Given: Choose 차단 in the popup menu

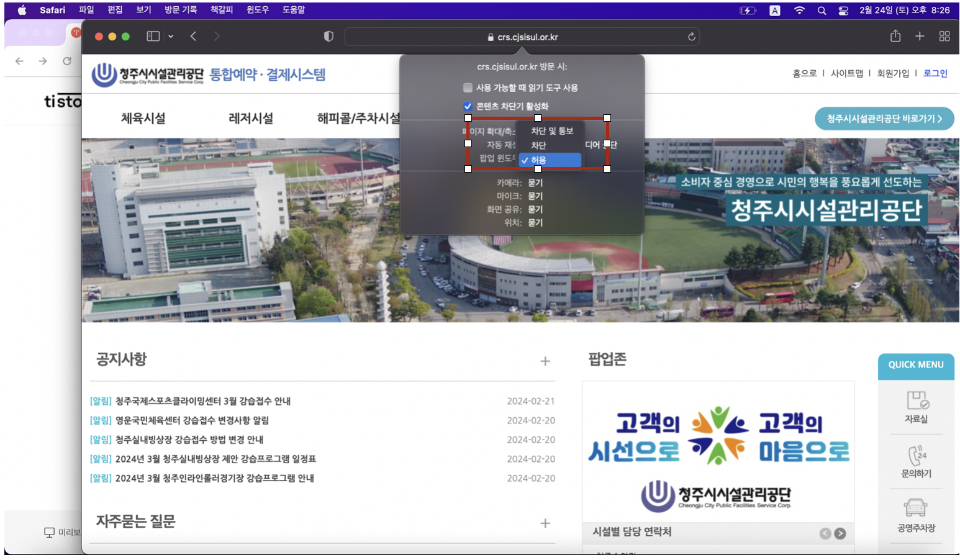Looking at the screenshot, I should pos(551,145).
